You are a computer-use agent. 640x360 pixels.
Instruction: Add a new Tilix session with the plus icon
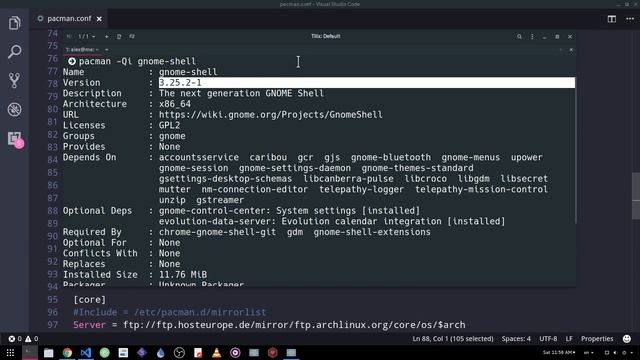107,36
